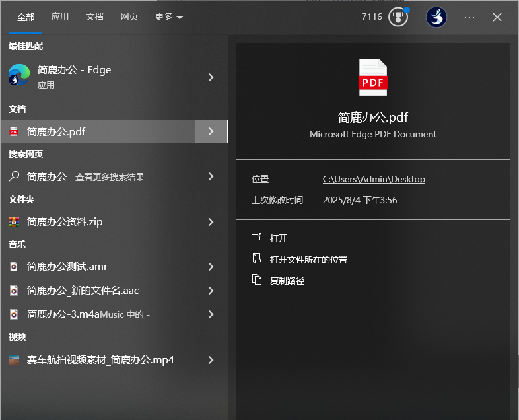Select the 简鹿办公.pdf result text
519x420 pixels.
[56, 131]
